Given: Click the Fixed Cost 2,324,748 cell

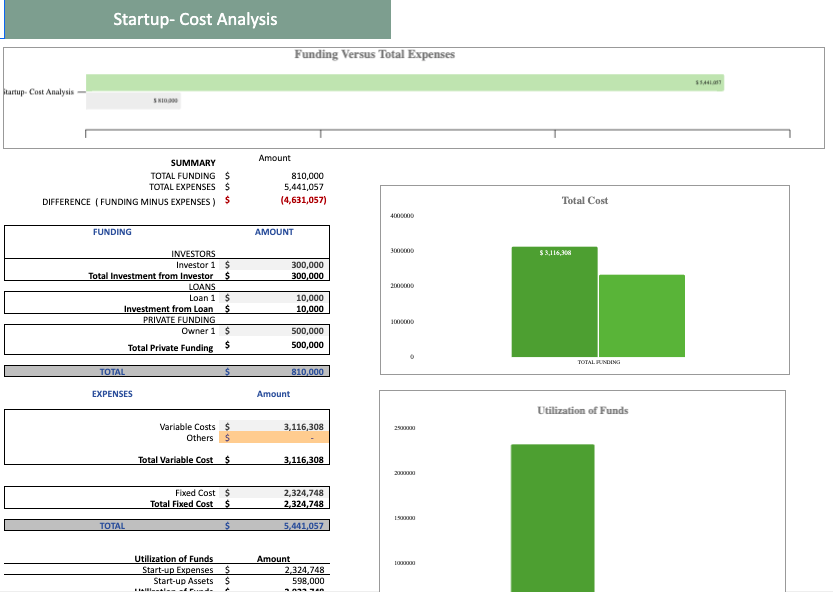Looking at the screenshot, I should [274, 493].
